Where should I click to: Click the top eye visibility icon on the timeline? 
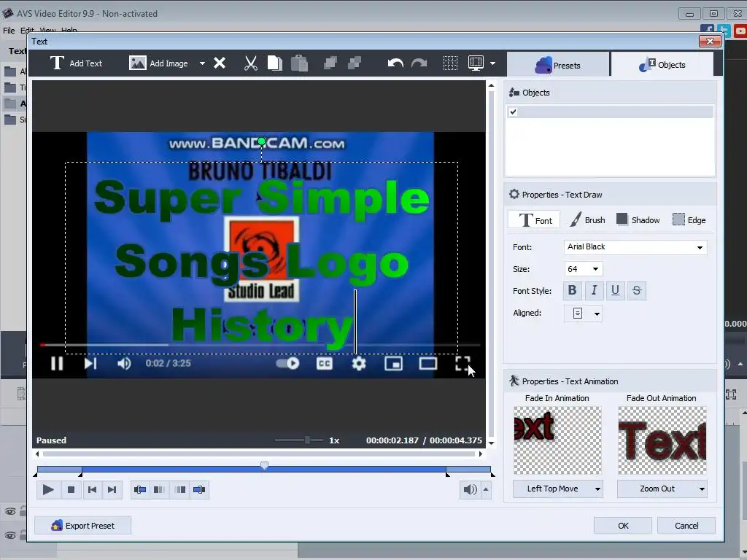coord(10,511)
